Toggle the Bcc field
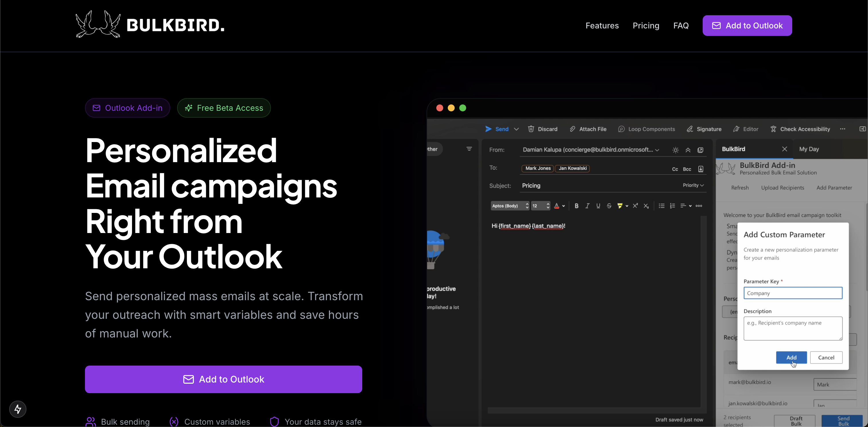 coord(687,169)
